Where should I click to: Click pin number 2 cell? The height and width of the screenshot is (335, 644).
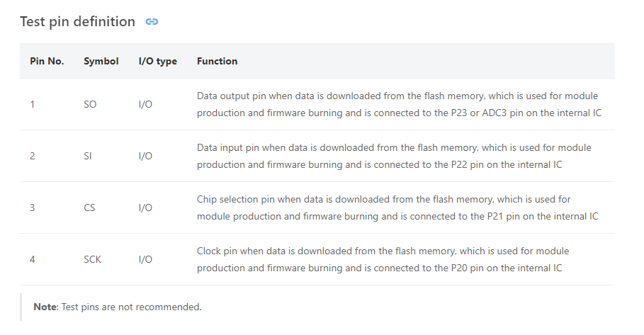coord(32,156)
